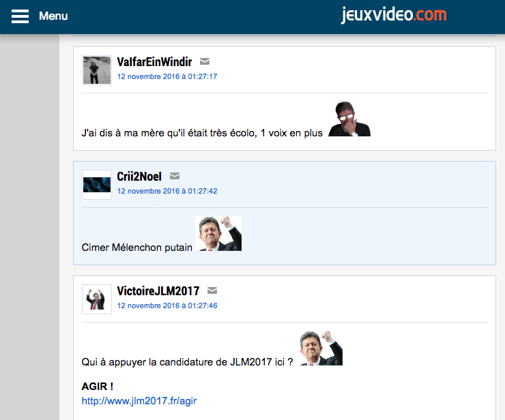Open permalink dated 12 novembre 2016 à 01:27:17
505x420 pixels.
point(167,76)
